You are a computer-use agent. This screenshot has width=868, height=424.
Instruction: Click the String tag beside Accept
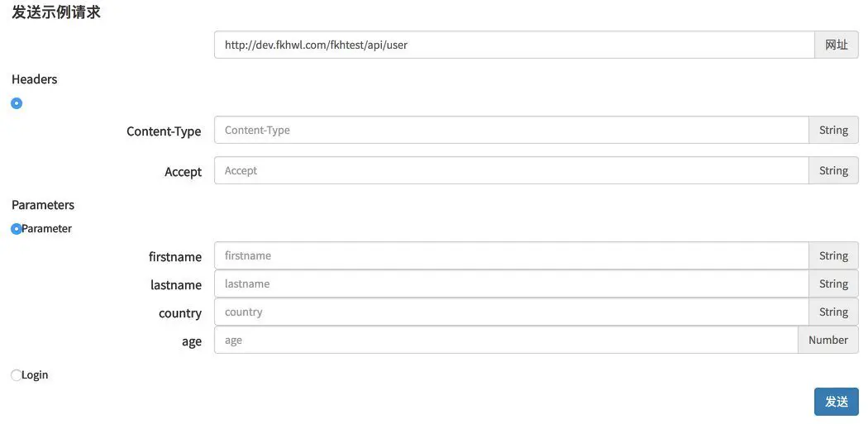point(833,170)
